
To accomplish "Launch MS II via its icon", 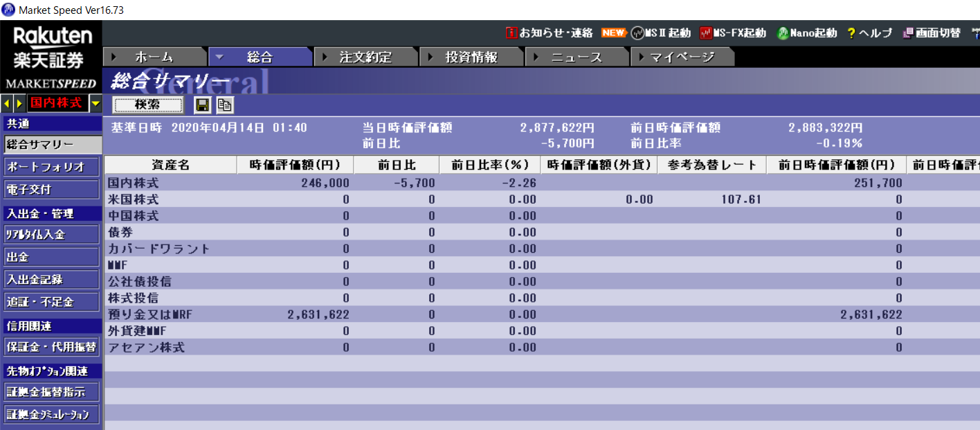I will point(637,33).
